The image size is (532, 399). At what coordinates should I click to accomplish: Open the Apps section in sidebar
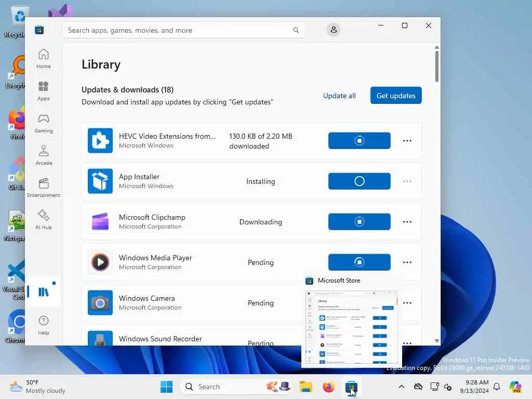[44, 91]
